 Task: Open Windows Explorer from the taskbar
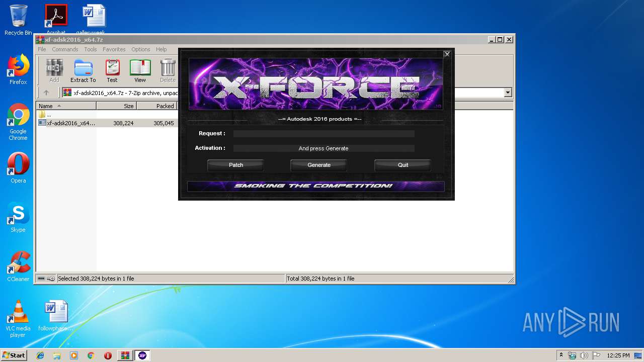click(x=57, y=355)
